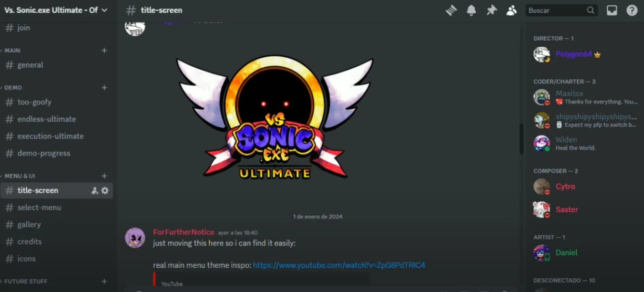Open the Vs Sonic.exe Ultimate logo image
This screenshot has width=644, height=292.
275,117
